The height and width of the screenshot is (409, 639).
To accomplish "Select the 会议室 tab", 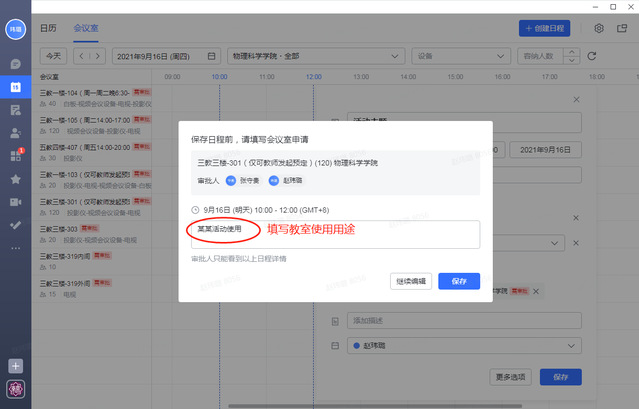I will [x=87, y=30].
